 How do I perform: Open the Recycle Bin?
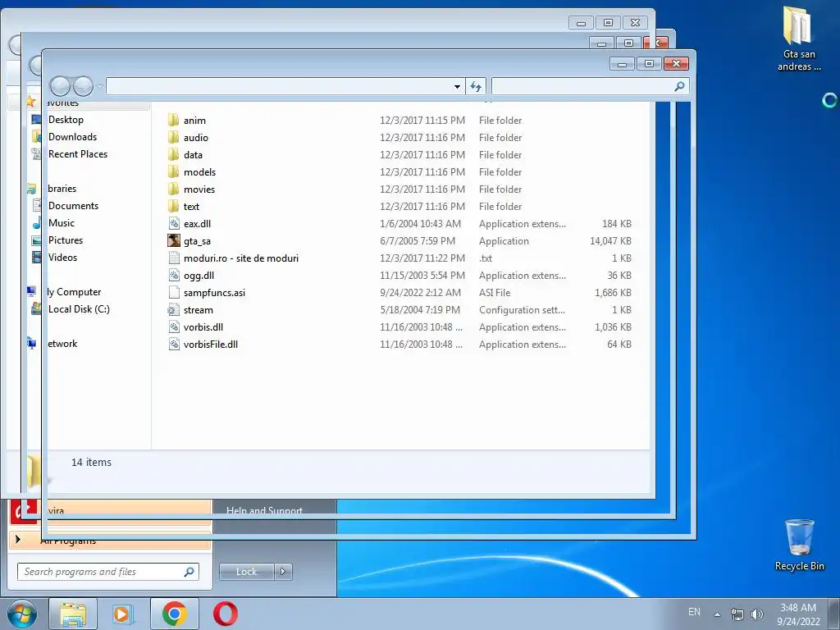pos(799,545)
